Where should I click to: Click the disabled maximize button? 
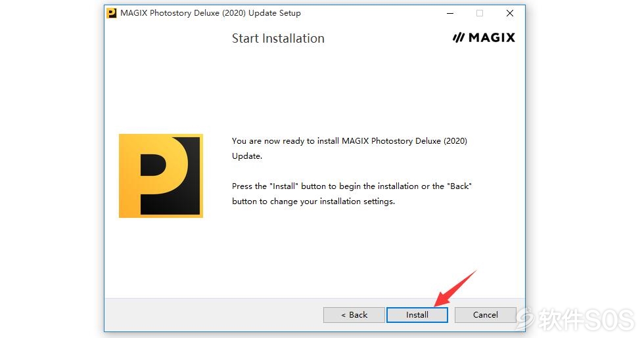pyautogui.click(x=480, y=13)
